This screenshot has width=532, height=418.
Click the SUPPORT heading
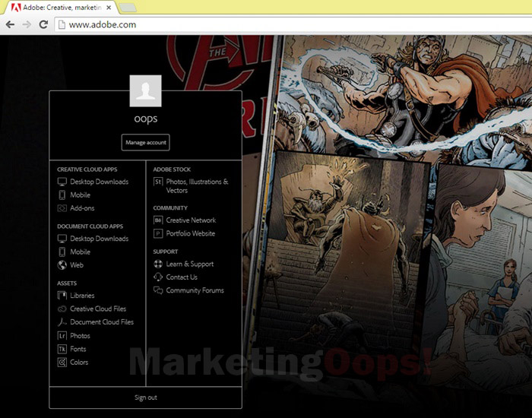point(166,252)
